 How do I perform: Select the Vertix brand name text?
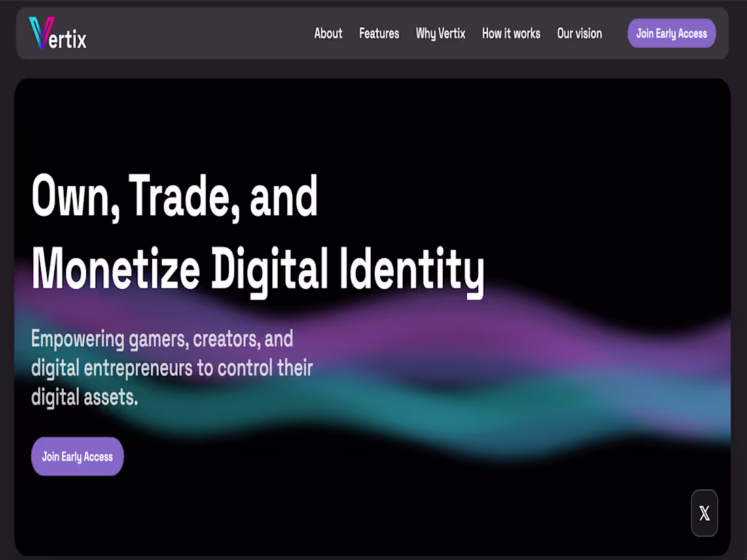click(x=68, y=35)
